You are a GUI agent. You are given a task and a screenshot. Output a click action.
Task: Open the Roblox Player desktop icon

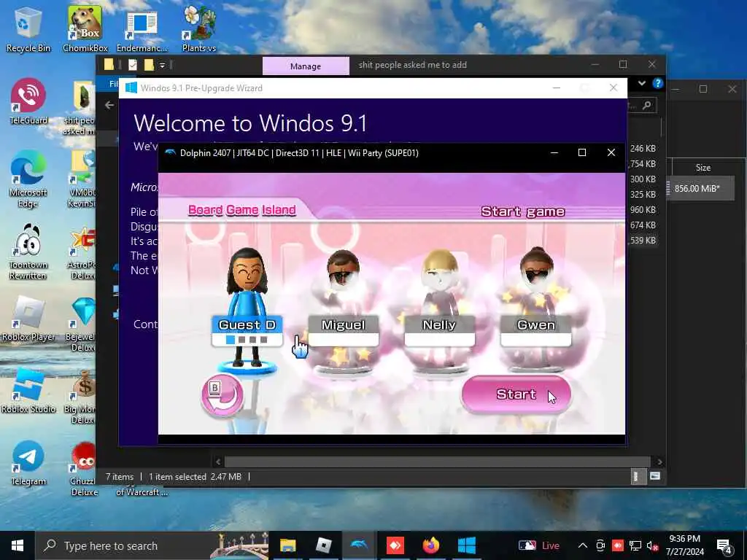pos(28,319)
